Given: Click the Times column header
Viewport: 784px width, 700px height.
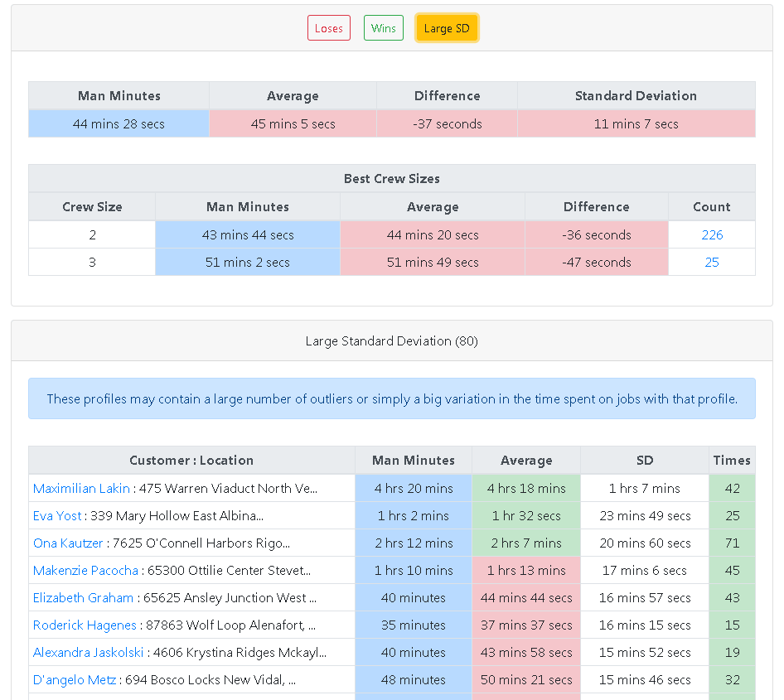Looking at the screenshot, I should (x=731, y=460).
